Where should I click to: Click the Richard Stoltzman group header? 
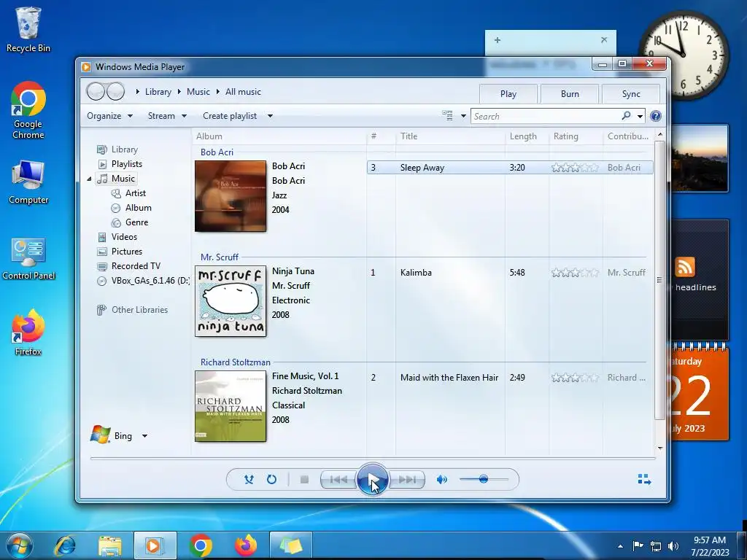[236, 362]
